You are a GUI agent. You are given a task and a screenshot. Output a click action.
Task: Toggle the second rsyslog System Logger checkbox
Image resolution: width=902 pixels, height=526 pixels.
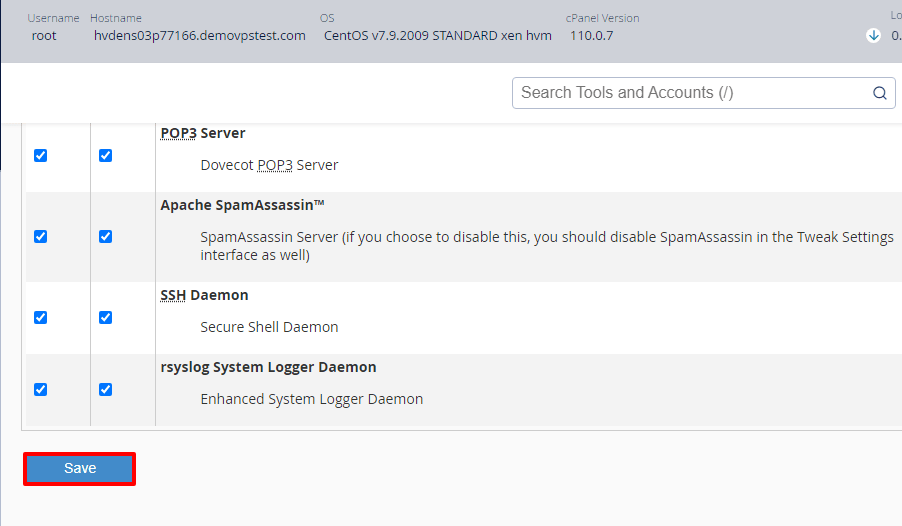(105, 390)
